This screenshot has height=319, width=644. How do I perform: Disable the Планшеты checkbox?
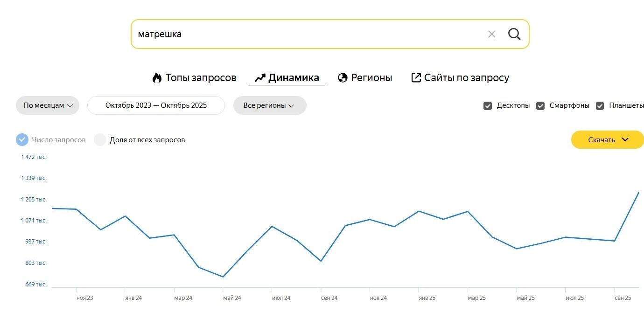600,106
